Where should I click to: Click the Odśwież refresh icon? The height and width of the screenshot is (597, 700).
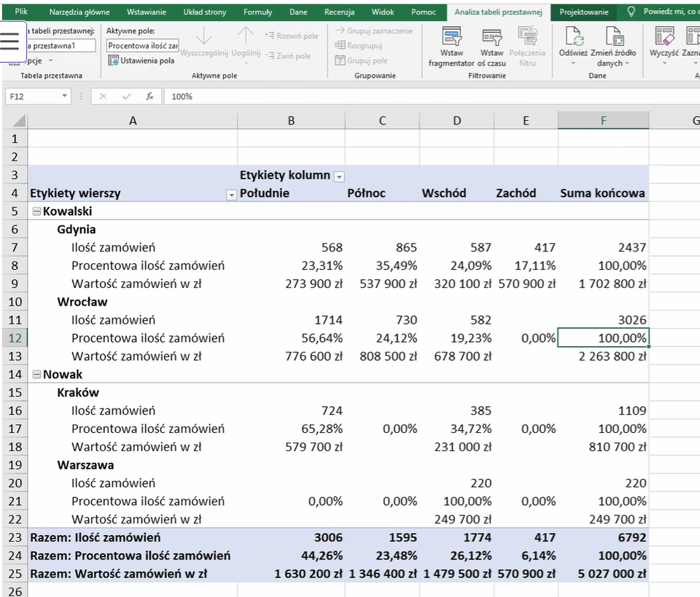(x=573, y=36)
